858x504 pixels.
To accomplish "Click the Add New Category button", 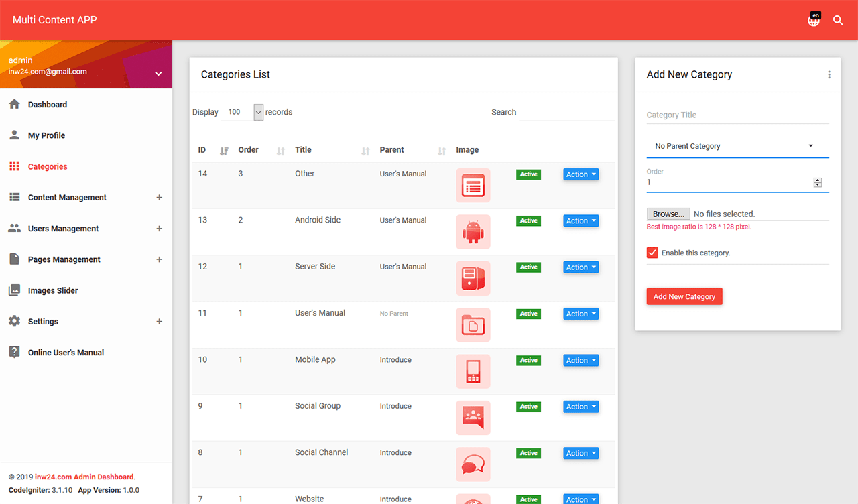I will click(x=684, y=296).
